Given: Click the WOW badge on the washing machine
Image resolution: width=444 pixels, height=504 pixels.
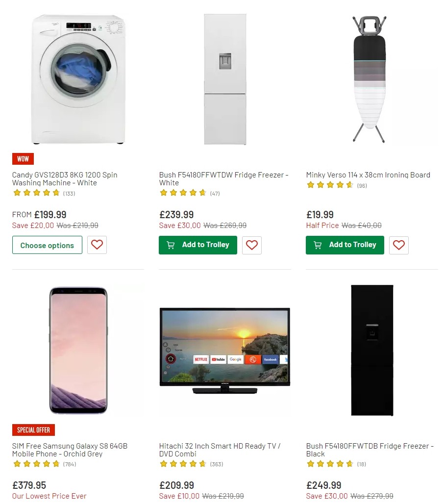Looking at the screenshot, I should 23,158.
